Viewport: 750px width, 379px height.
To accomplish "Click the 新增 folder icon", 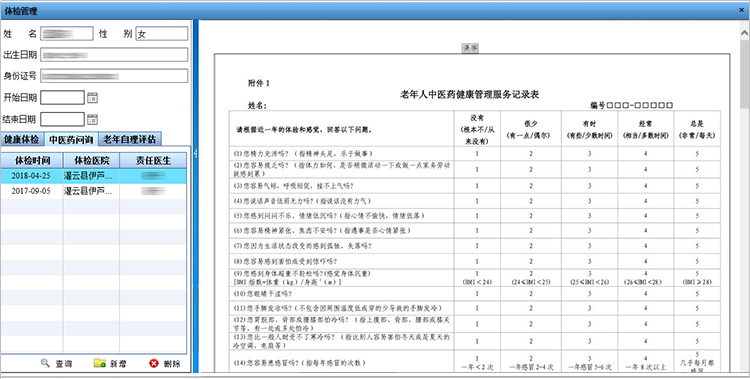I will [x=99, y=363].
